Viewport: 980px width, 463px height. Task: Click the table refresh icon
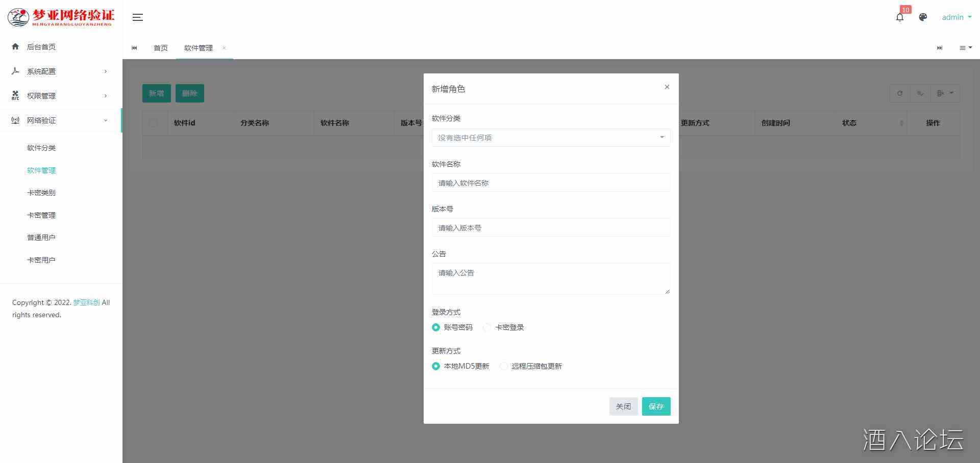pyautogui.click(x=900, y=93)
